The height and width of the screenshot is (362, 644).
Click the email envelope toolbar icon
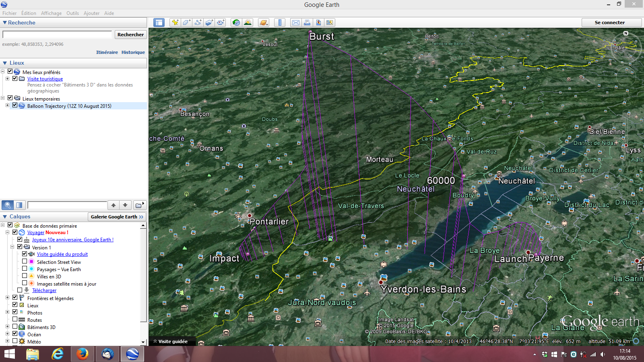pyautogui.click(x=296, y=23)
